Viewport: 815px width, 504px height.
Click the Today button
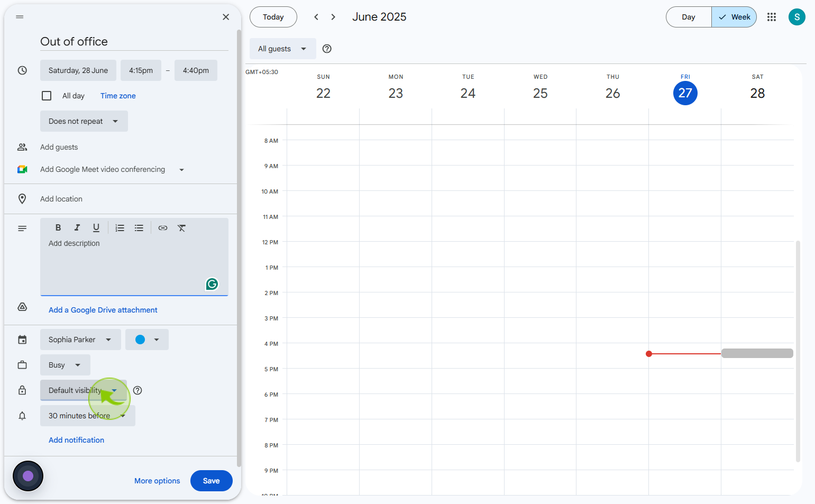click(273, 17)
